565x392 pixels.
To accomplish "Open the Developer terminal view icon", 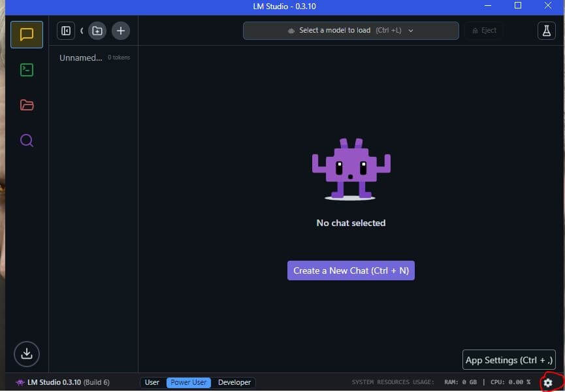I will (x=27, y=70).
